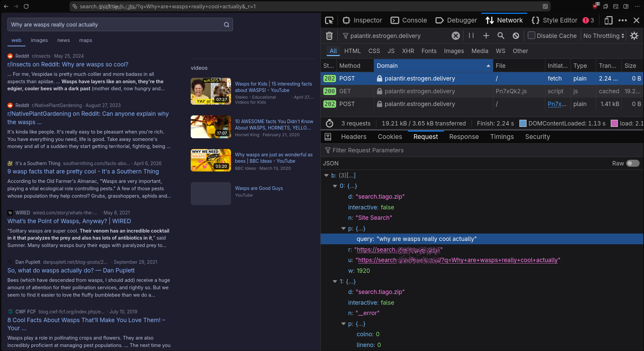Collapse the p object under Site Search
644x351 pixels.
tap(343, 229)
